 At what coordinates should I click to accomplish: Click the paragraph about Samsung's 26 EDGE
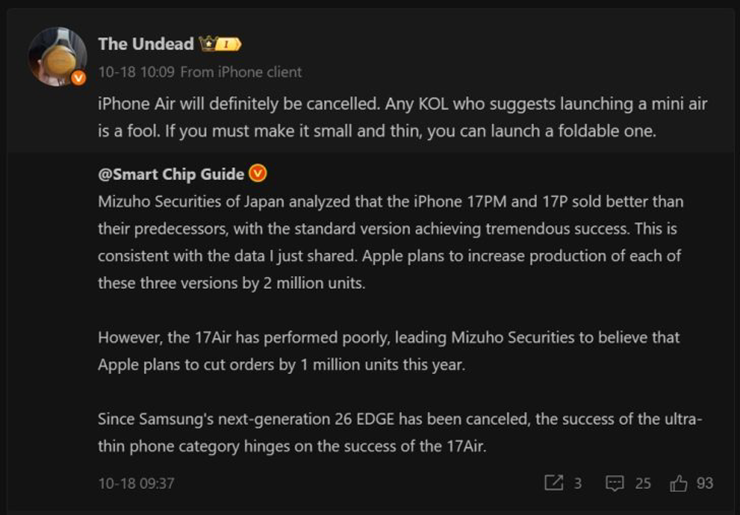tap(400, 433)
